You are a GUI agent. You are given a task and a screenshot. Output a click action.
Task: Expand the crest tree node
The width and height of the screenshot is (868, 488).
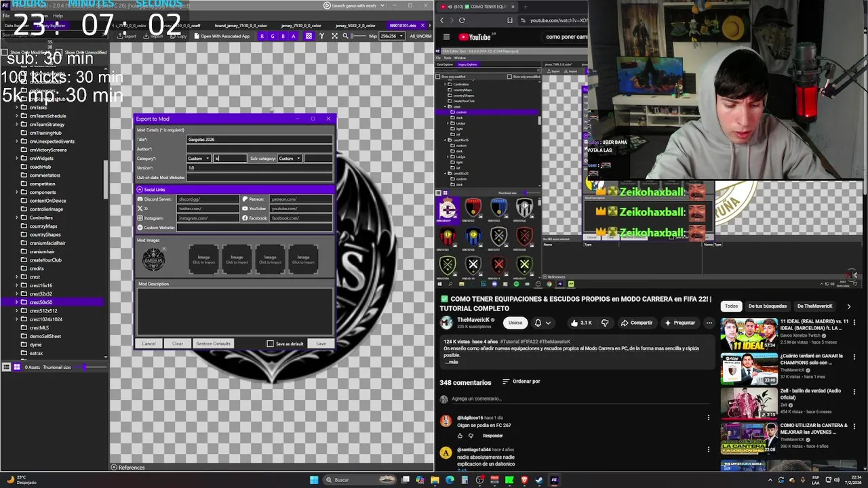tap(17, 277)
